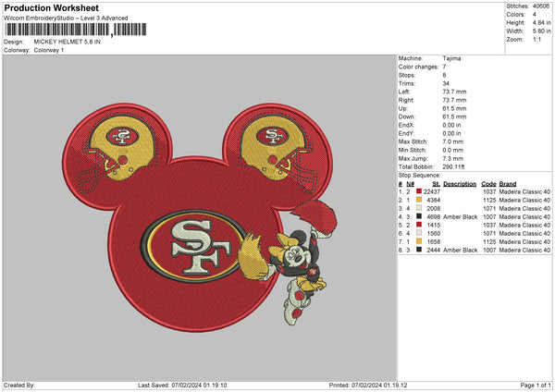Click thread code 1037 in stop row 1
The height and width of the screenshot is (392, 555).
(x=489, y=191)
